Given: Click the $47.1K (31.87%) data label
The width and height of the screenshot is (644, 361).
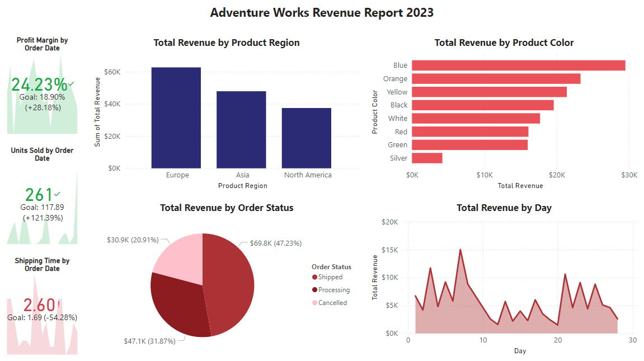Looking at the screenshot, I should [149, 341].
